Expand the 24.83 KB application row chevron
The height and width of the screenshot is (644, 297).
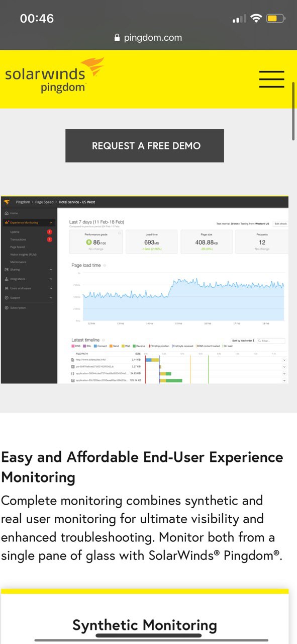click(284, 374)
